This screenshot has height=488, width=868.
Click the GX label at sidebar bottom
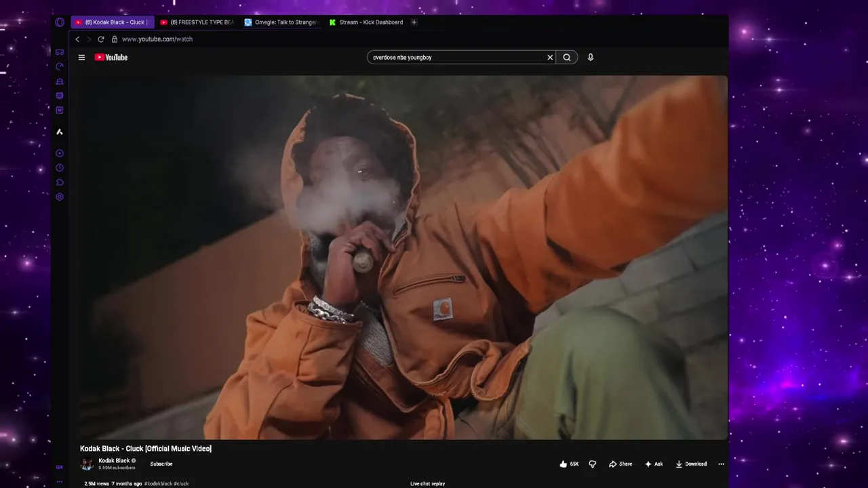(x=60, y=467)
